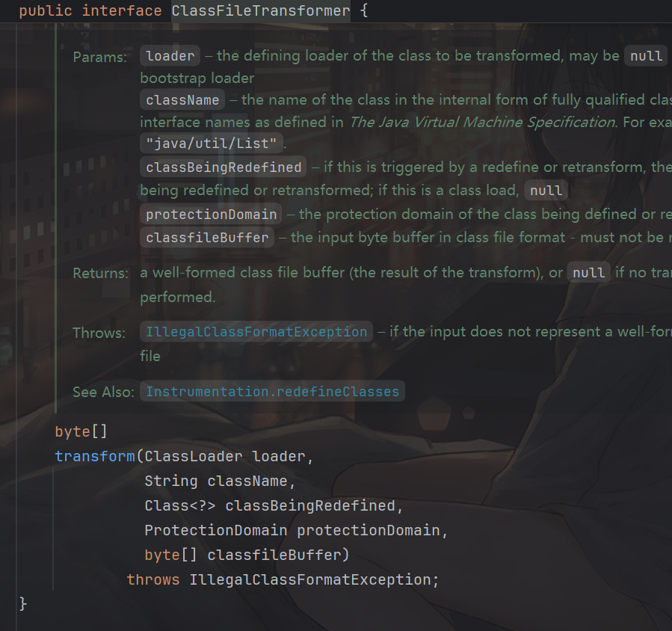Open the Instrumentation.redefineClasses link
Viewport: 672px width, 631px height.
(x=272, y=392)
